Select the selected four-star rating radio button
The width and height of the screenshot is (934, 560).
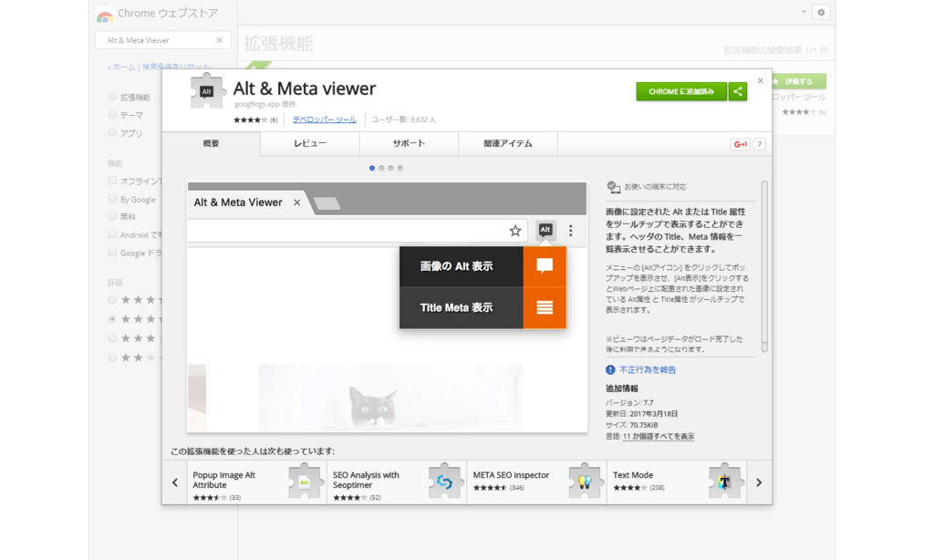(112, 318)
